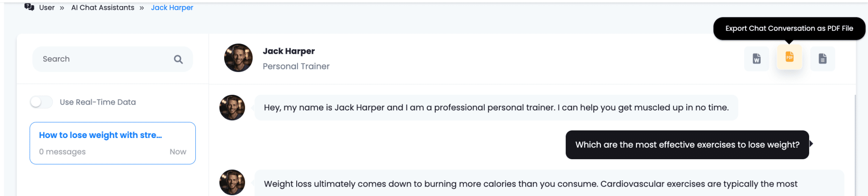868x196 pixels.
Task: Click the "Use Real-Time Data" label text
Action: (98, 102)
